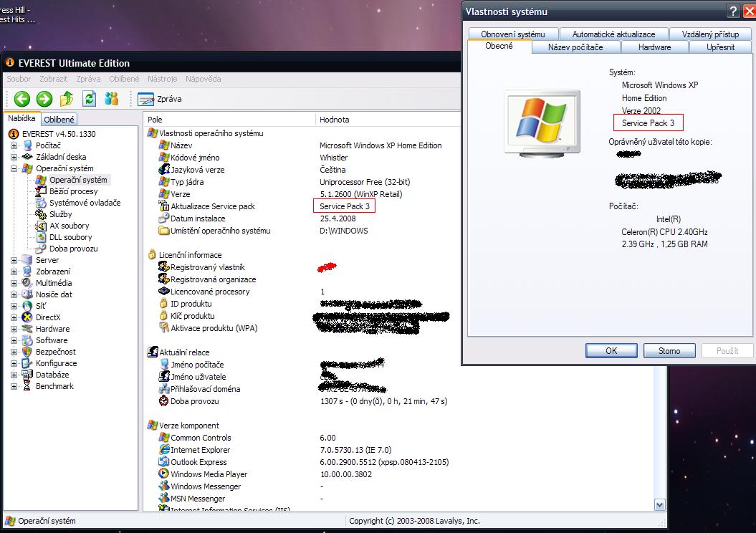Open Běžící procesy in the tree
Viewport: 756px width, 533px height.
pyautogui.click(x=73, y=191)
